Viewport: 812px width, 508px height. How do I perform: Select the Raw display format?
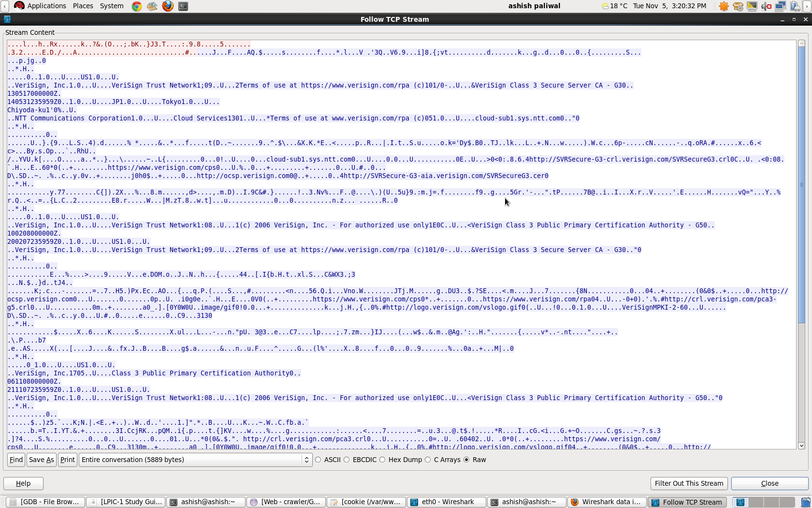click(475, 460)
